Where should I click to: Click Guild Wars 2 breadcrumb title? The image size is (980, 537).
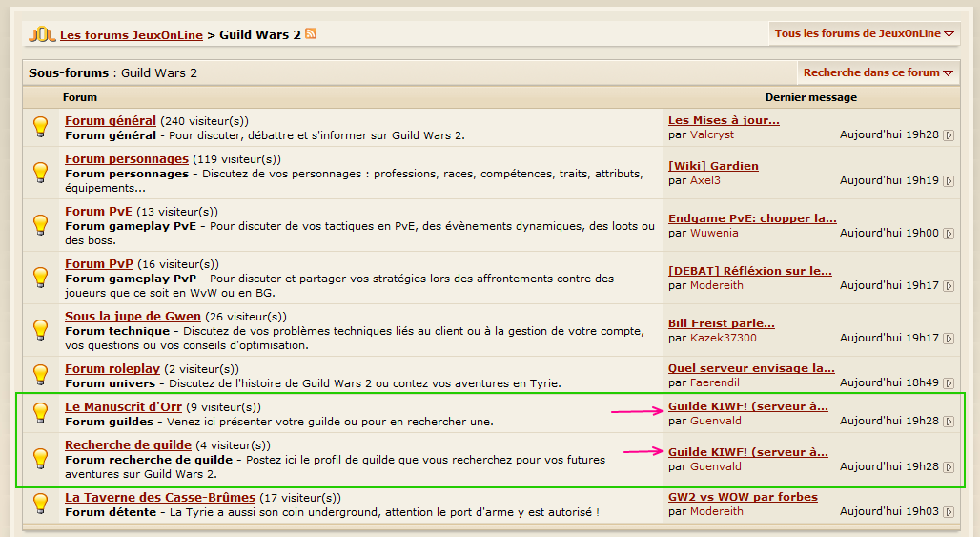pyautogui.click(x=260, y=35)
